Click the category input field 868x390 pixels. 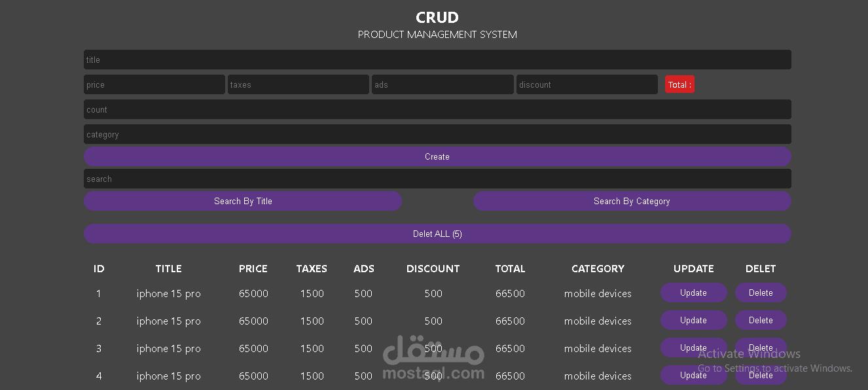pyautogui.click(x=437, y=134)
